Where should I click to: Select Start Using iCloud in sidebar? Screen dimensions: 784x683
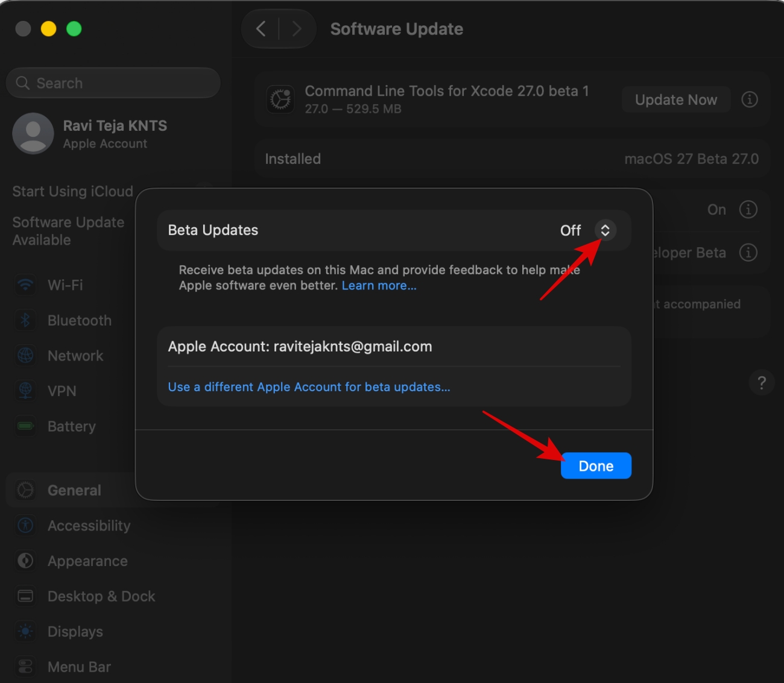pos(72,192)
